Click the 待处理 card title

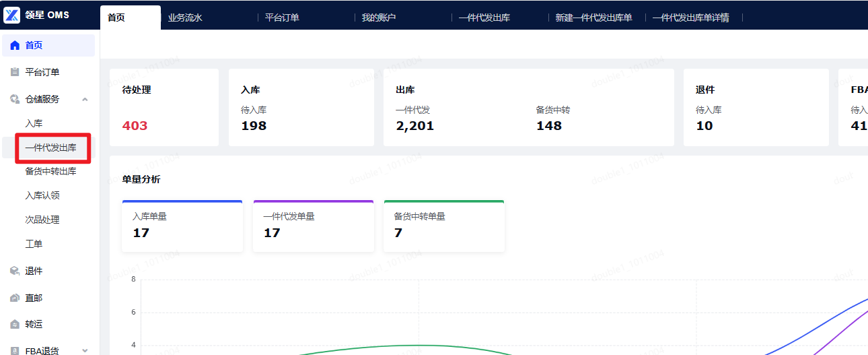tap(137, 90)
